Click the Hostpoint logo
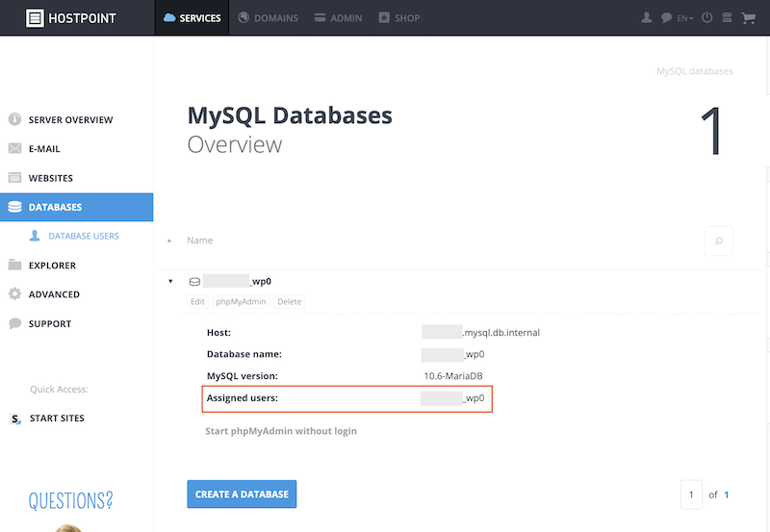The width and height of the screenshot is (770, 532). (71, 18)
